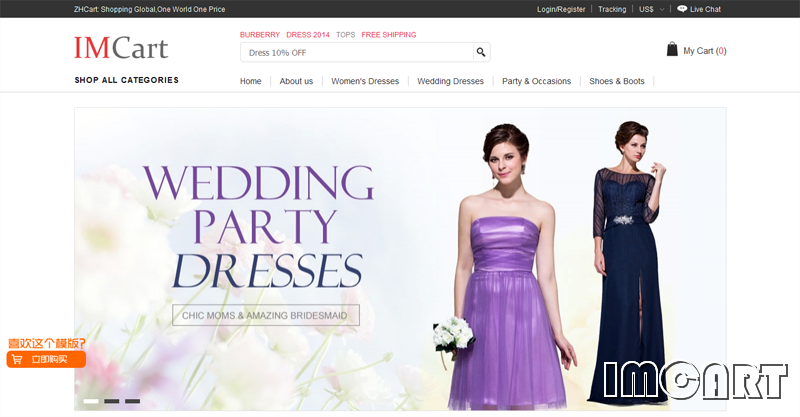Viewport: 800px width, 417px height.
Task: Open Login/Register link
Action: click(561, 9)
